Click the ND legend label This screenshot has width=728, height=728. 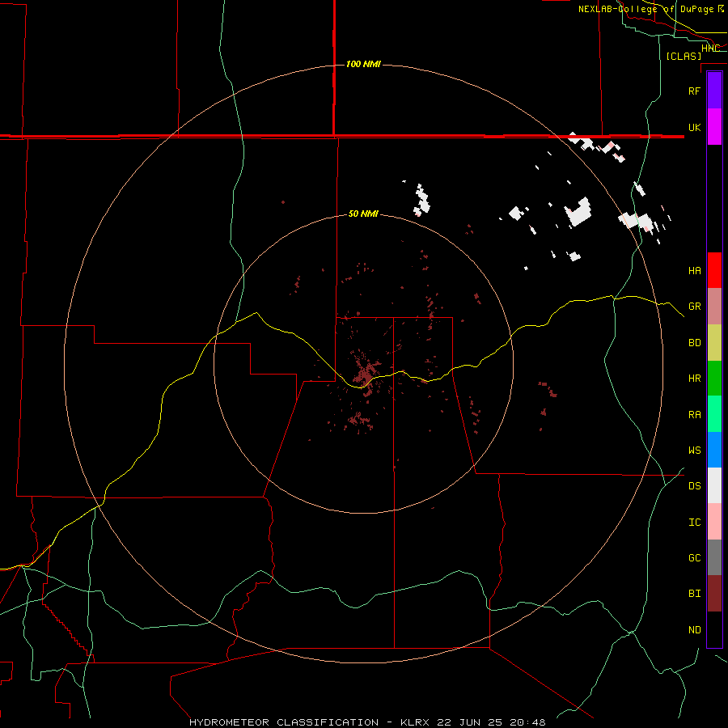(694, 630)
